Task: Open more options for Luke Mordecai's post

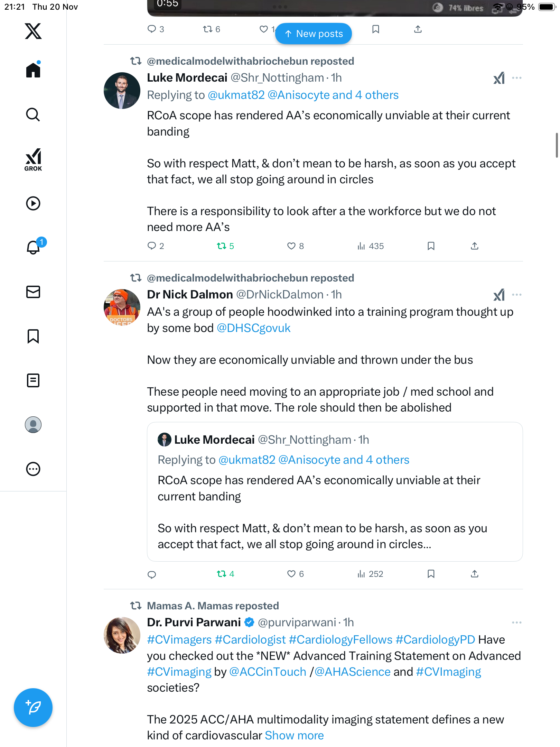Action: pos(517,78)
